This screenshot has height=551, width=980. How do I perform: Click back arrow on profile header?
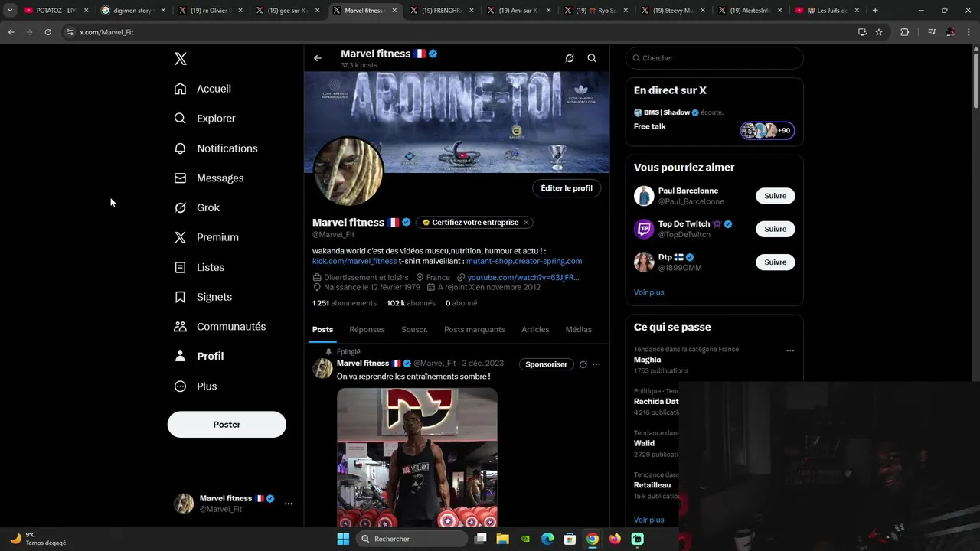point(318,58)
